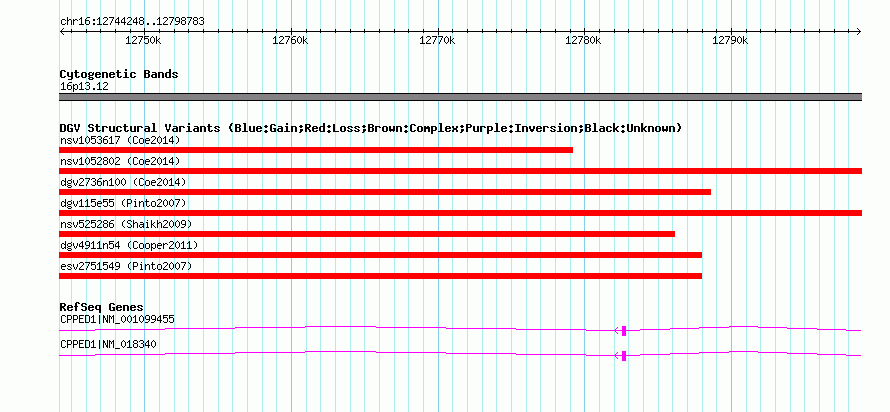
Task: Open variant label esv2751549 (Pinto2007)
Action: click(126, 266)
